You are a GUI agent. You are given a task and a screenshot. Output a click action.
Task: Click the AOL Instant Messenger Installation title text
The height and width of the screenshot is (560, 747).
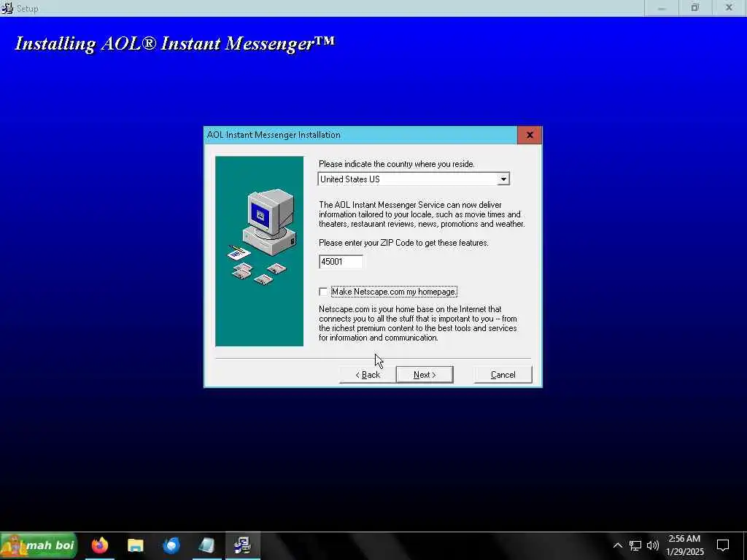point(274,135)
